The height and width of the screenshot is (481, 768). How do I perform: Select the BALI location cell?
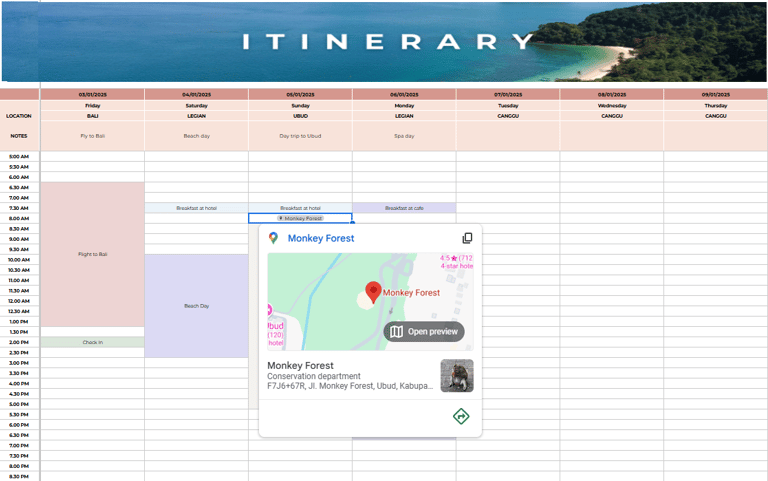pos(93,116)
